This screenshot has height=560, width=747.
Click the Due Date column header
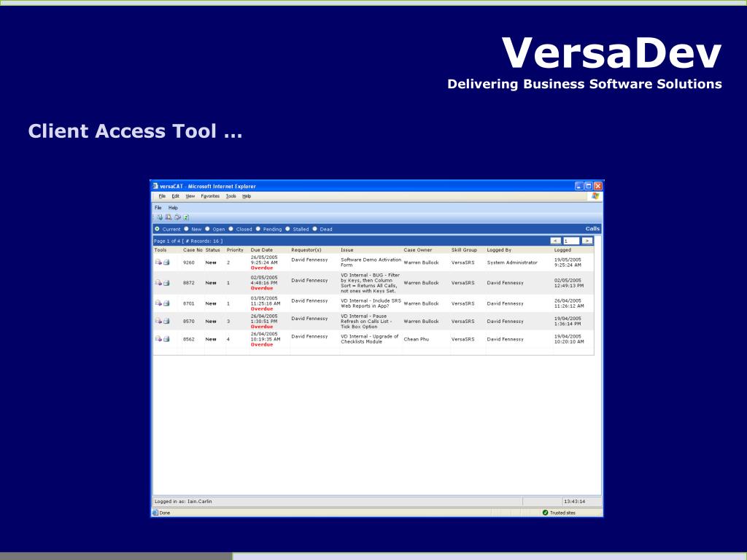click(x=262, y=250)
